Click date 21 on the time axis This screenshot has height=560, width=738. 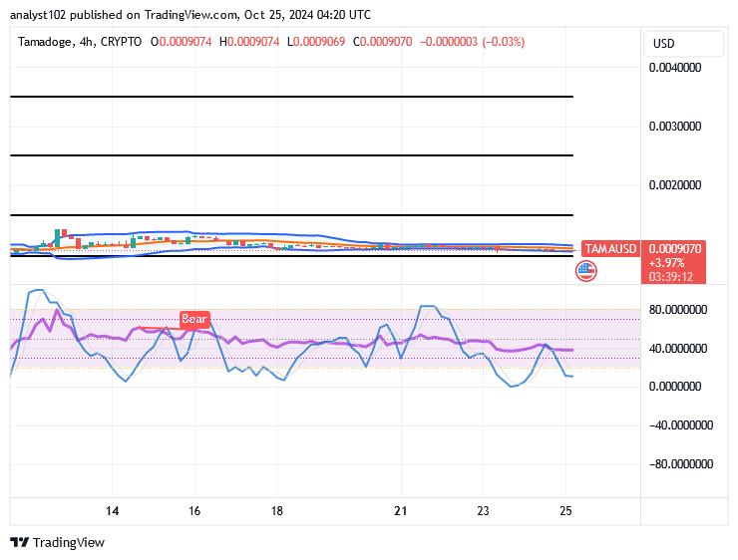tap(401, 511)
